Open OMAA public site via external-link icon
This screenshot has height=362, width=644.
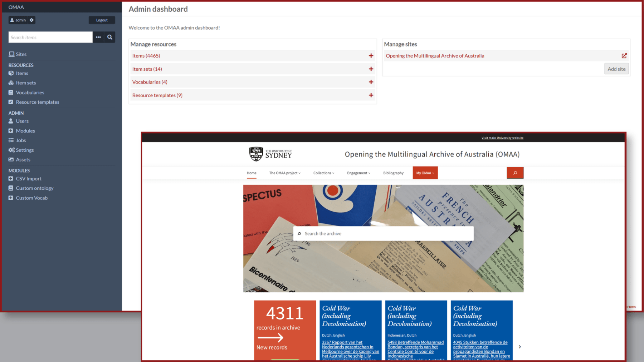pos(624,56)
